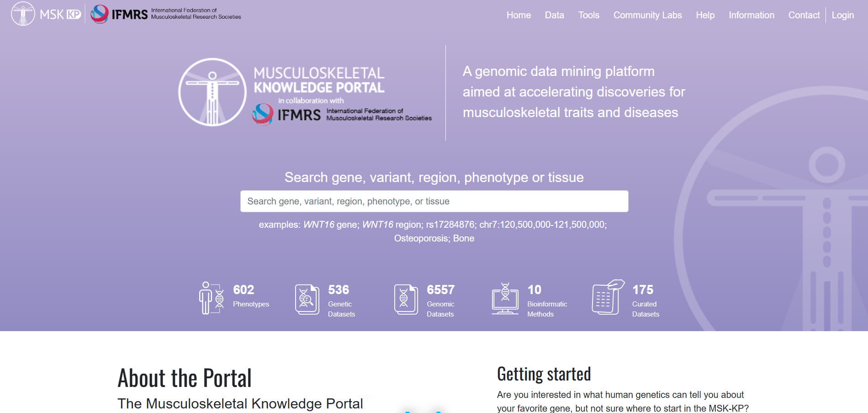Open the Information menu
The height and width of the screenshot is (413, 868).
(x=751, y=15)
